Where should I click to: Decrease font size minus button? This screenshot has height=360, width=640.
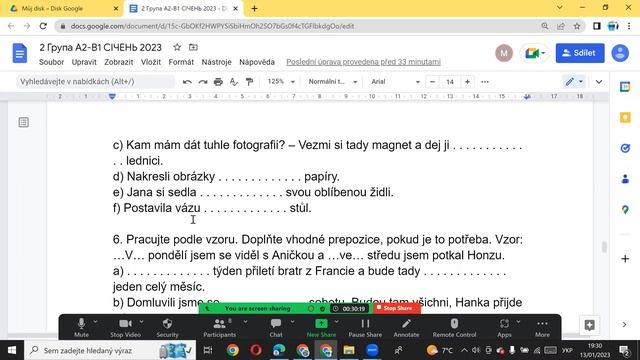coord(432,82)
